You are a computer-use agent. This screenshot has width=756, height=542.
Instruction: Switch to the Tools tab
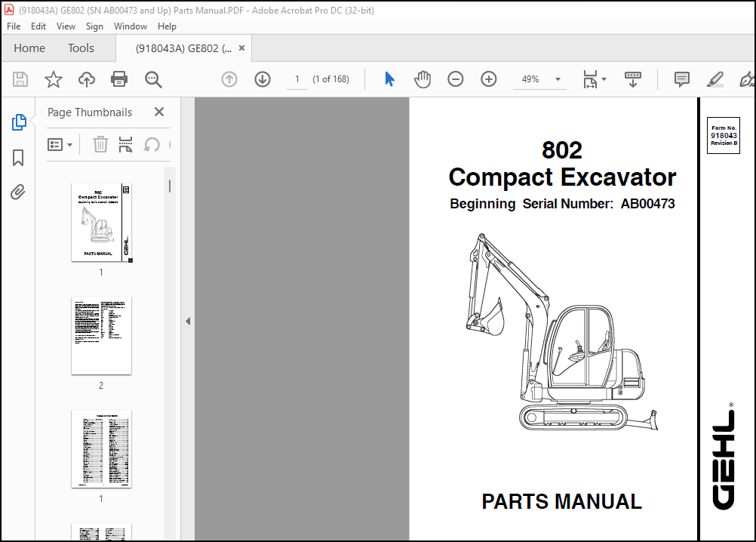pos(81,48)
